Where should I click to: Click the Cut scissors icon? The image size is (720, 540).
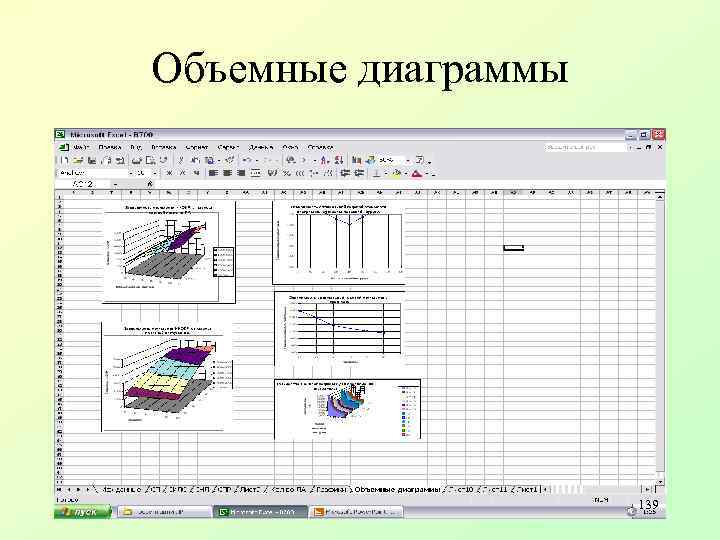[181, 160]
